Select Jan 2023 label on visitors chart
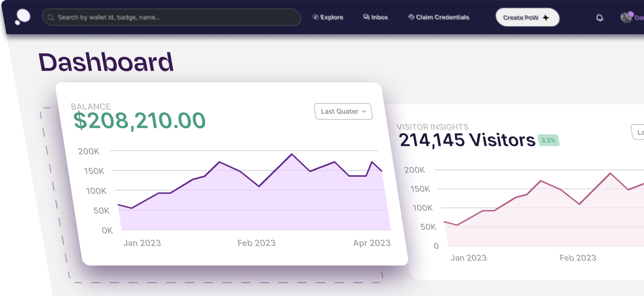 [x=468, y=258]
